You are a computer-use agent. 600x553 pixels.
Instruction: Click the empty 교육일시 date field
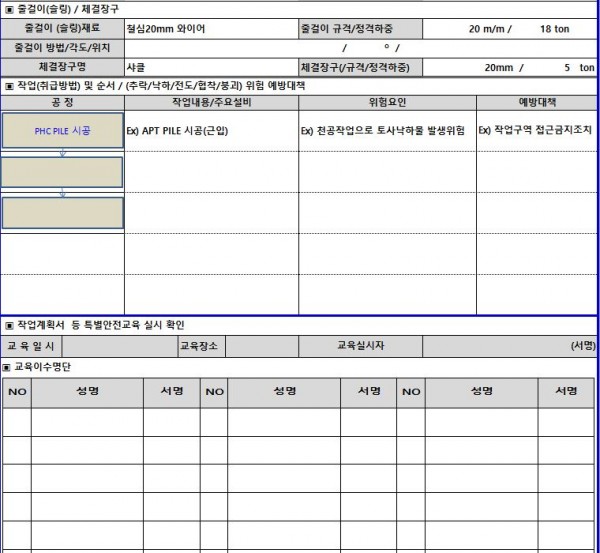[x=120, y=346]
